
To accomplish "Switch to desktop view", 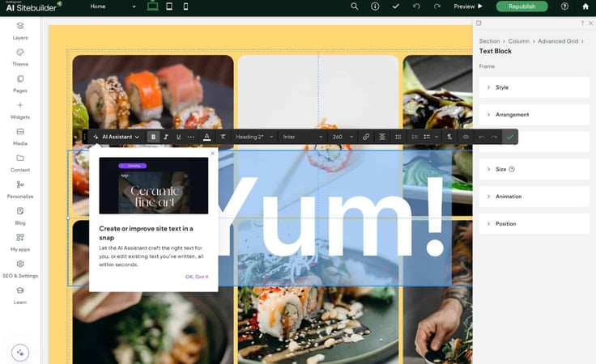I will click(152, 6).
